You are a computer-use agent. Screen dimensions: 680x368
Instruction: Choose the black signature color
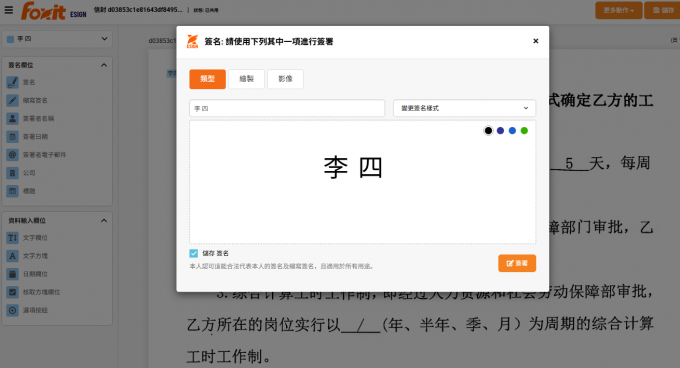click(488, 130)
